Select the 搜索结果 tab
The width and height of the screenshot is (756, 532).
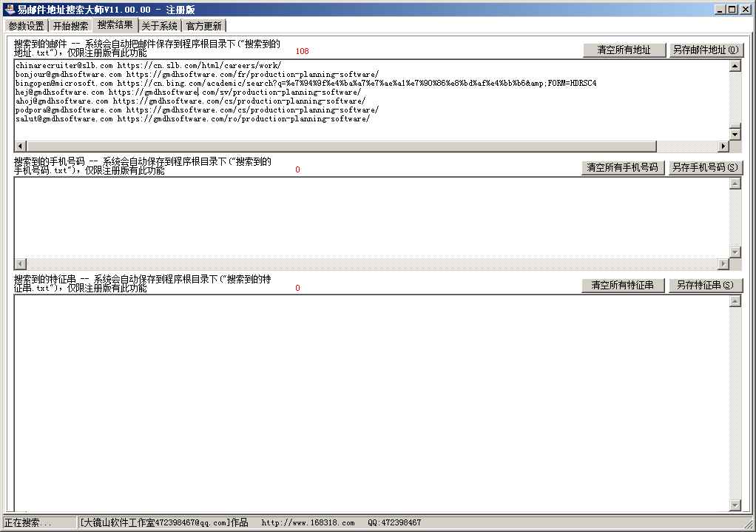click(115, 25)
